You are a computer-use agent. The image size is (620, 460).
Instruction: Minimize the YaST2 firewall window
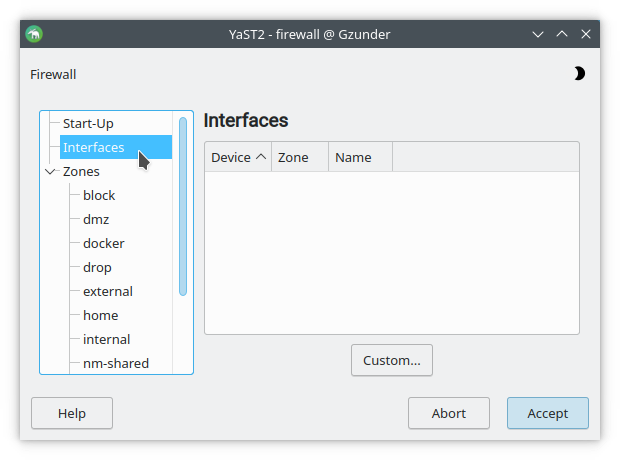539,35
